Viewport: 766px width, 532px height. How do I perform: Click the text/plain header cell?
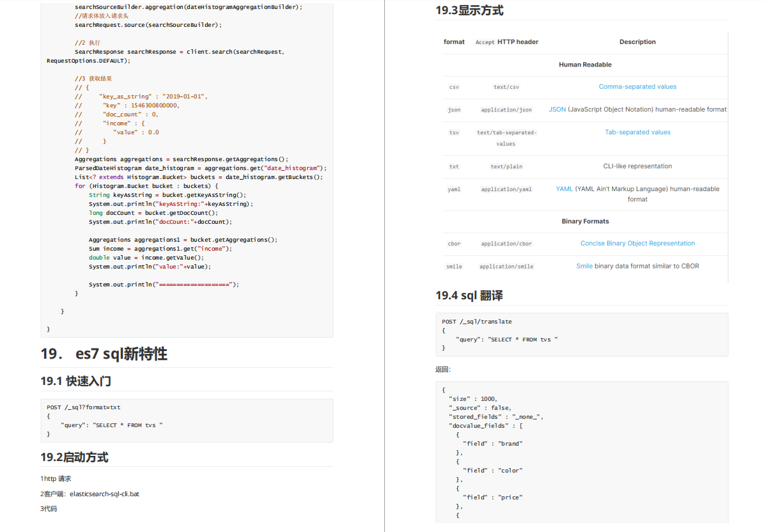coord(506,167)
